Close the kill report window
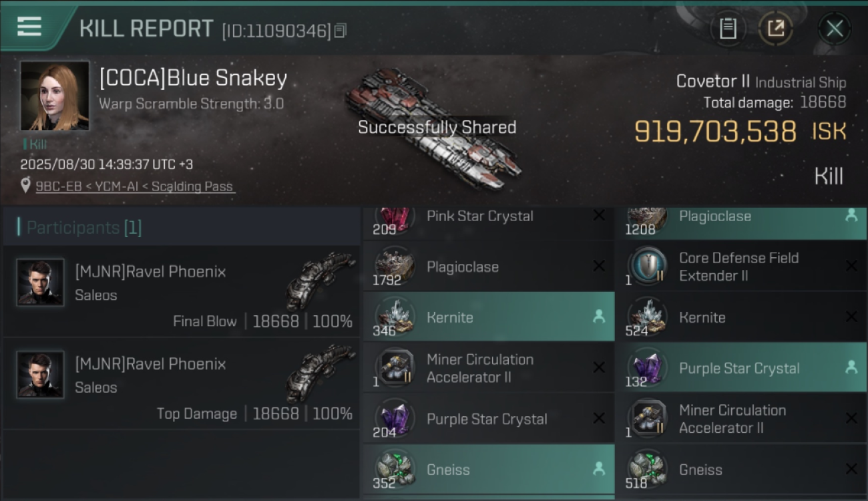 (x=835, y=29)
